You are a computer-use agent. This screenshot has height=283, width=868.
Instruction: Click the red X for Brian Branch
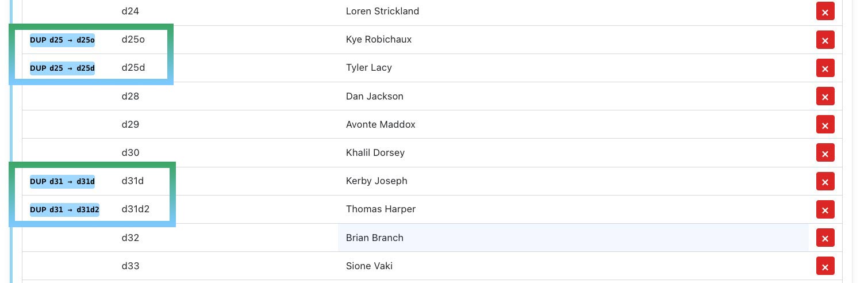pos(825,238)
